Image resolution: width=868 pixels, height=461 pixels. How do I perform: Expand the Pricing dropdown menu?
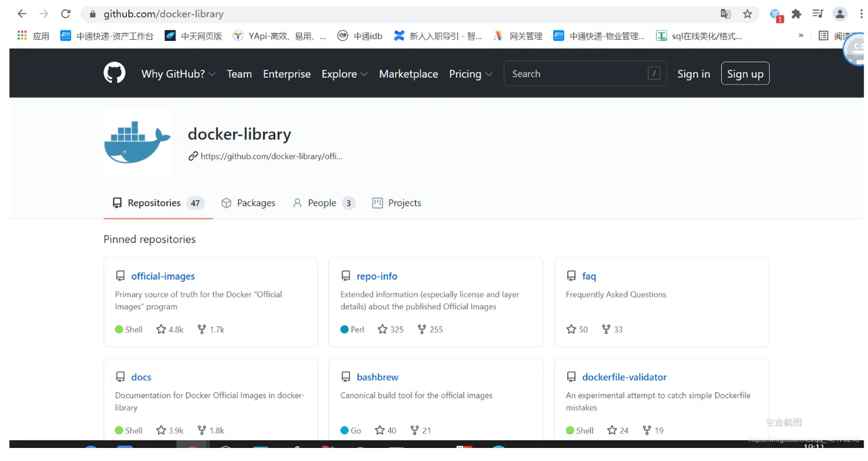(471, 74)
